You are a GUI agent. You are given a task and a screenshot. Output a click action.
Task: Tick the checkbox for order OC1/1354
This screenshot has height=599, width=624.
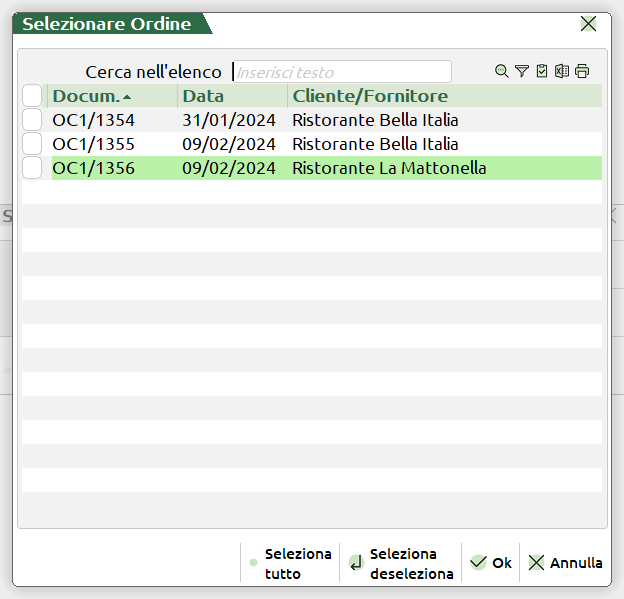32,120
